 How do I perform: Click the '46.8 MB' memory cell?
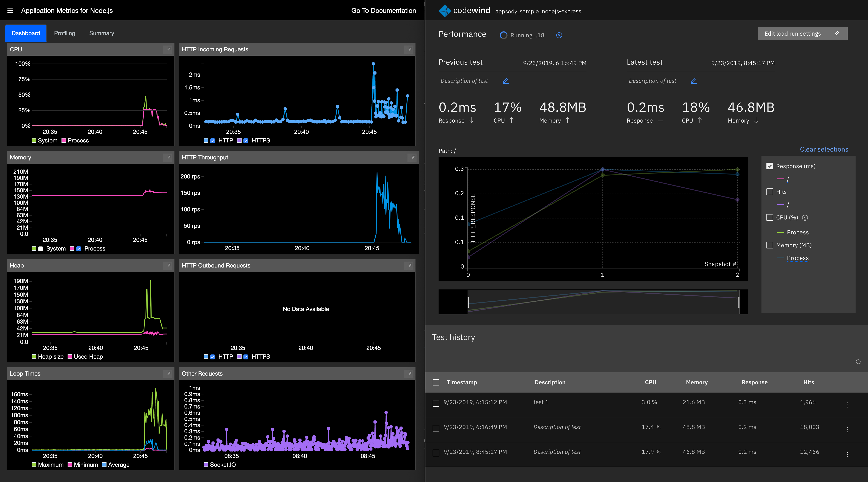pyautogui.click(x=693, y=452)
